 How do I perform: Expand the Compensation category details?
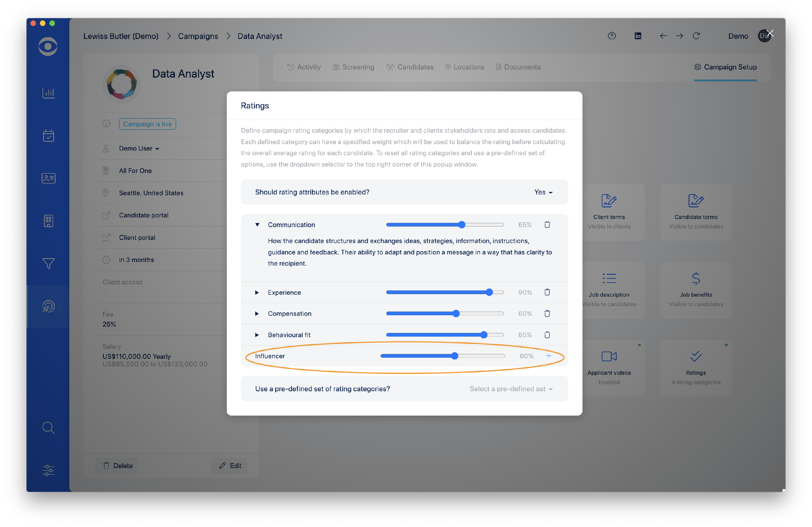tap(257, 314)
